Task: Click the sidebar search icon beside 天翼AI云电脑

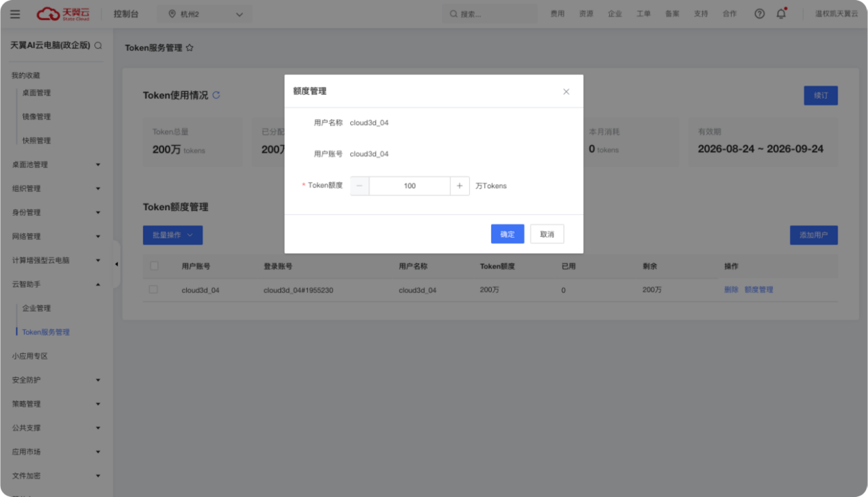Action: point(98,46)
